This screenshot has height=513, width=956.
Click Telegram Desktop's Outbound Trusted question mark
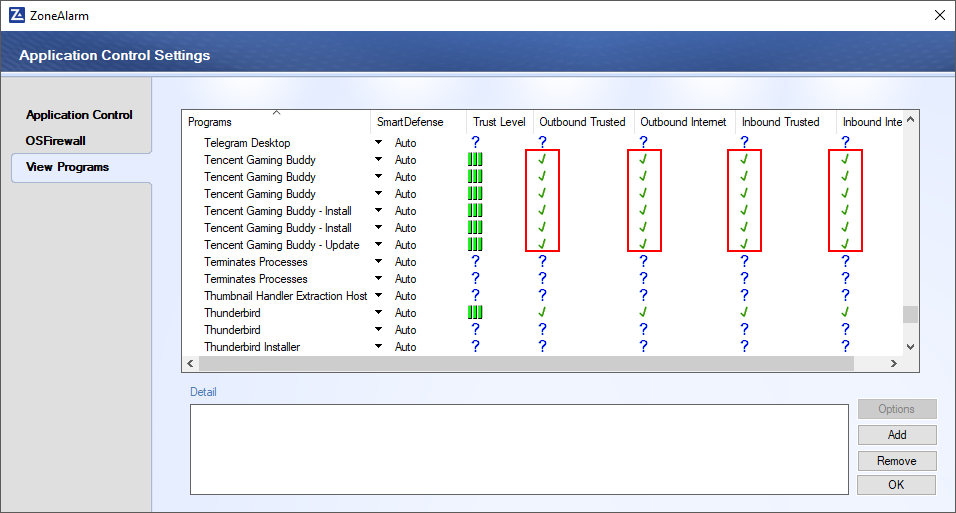coord(543,142)
